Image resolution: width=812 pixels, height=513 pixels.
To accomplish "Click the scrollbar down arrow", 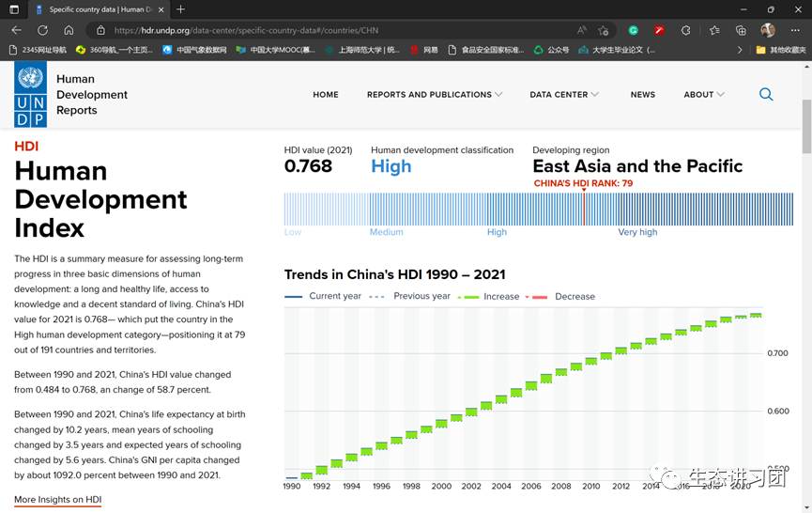I will click(806, 508).
